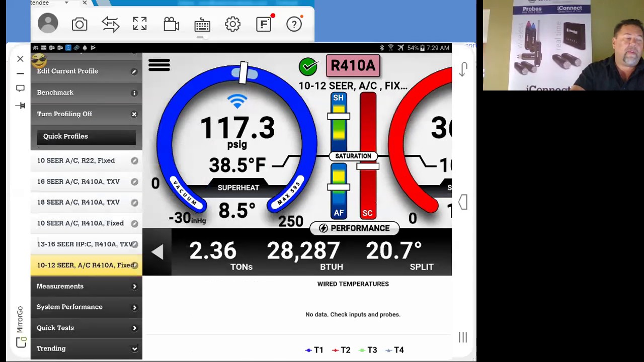The width and height of the screenshot is (644, 362).
Task: Click the MirrorGo sidebar pin icon
Action: 20,106
